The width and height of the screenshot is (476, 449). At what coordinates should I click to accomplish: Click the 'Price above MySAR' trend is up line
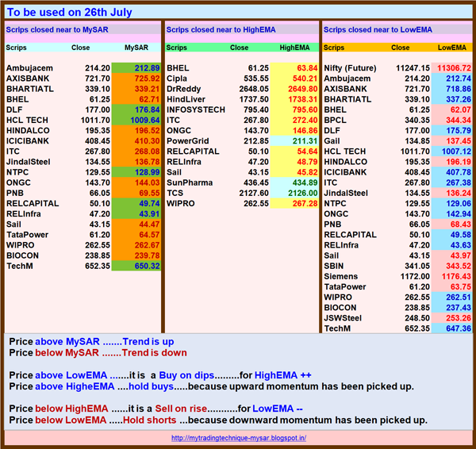[x=91, y=342]
